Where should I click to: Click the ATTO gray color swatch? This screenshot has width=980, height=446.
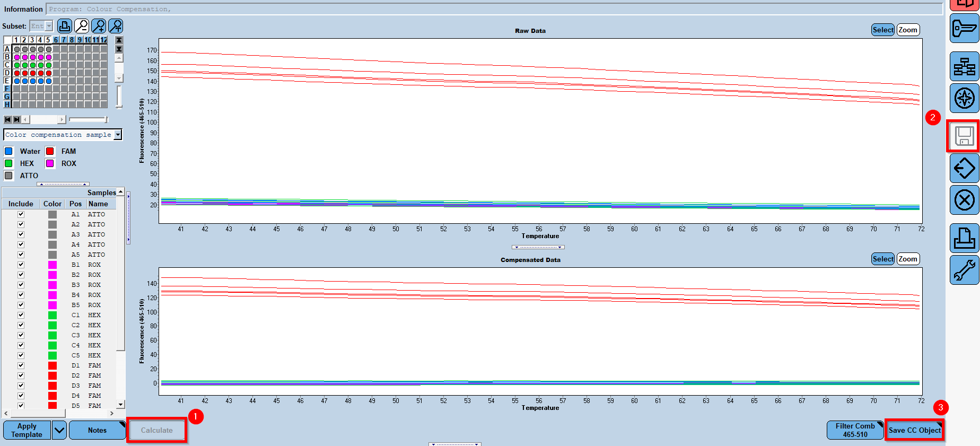[x=8, y=176]
